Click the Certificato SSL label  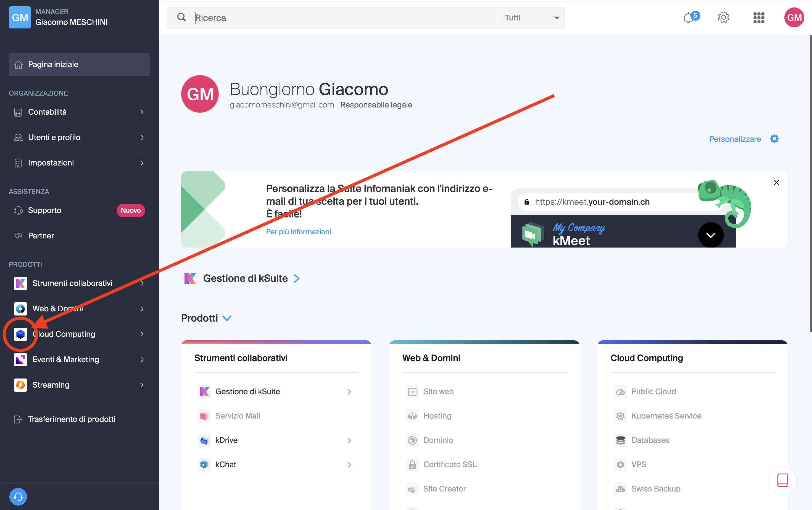(450, 464)
